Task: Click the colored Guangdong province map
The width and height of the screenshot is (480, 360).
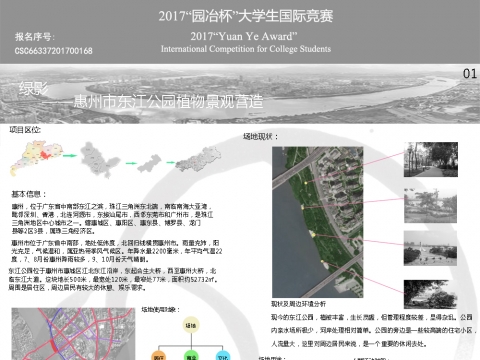Action: pos(36,158)
